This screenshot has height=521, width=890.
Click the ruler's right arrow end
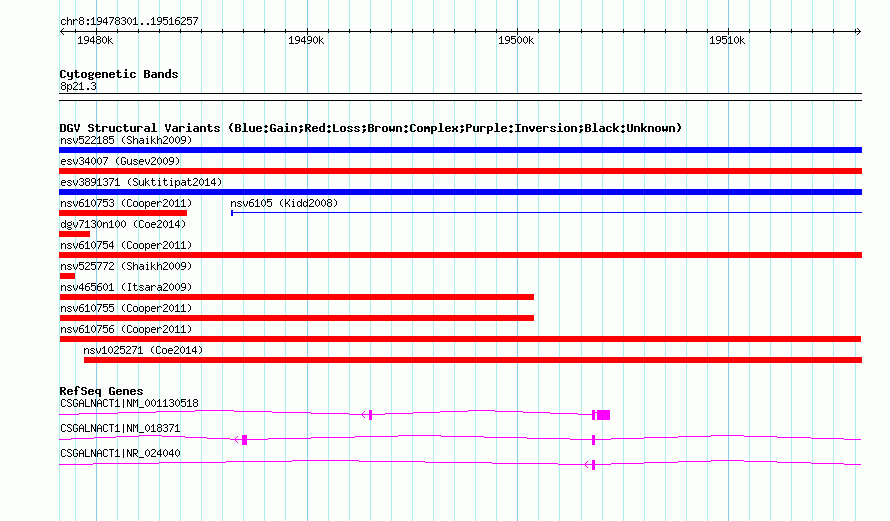[x=858, y=31]
